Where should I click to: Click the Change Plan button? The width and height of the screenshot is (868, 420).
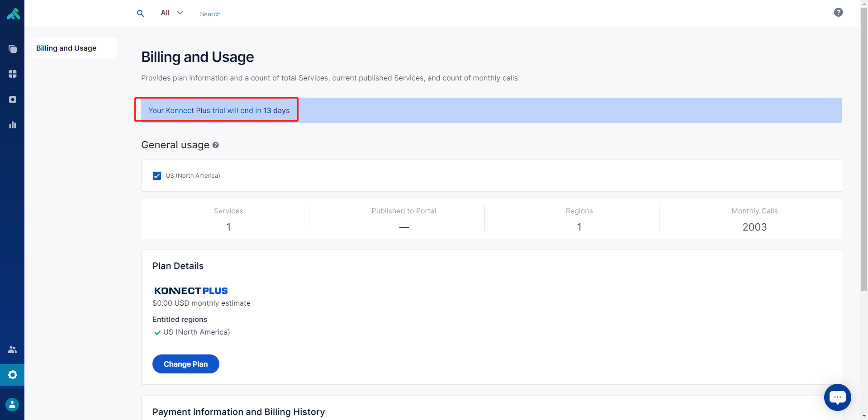point(186,364)
